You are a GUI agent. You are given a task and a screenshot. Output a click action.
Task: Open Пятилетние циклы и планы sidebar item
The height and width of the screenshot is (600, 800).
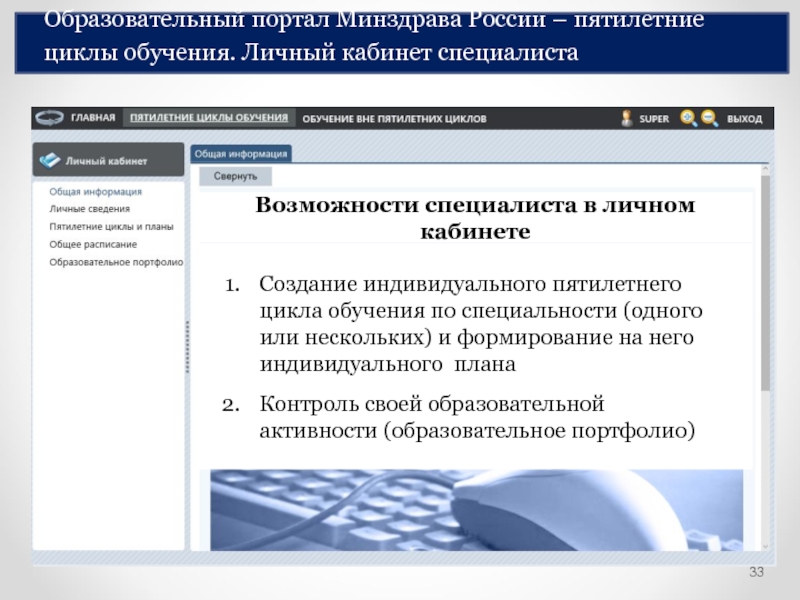pyautogui.click(x=110, y=227)
